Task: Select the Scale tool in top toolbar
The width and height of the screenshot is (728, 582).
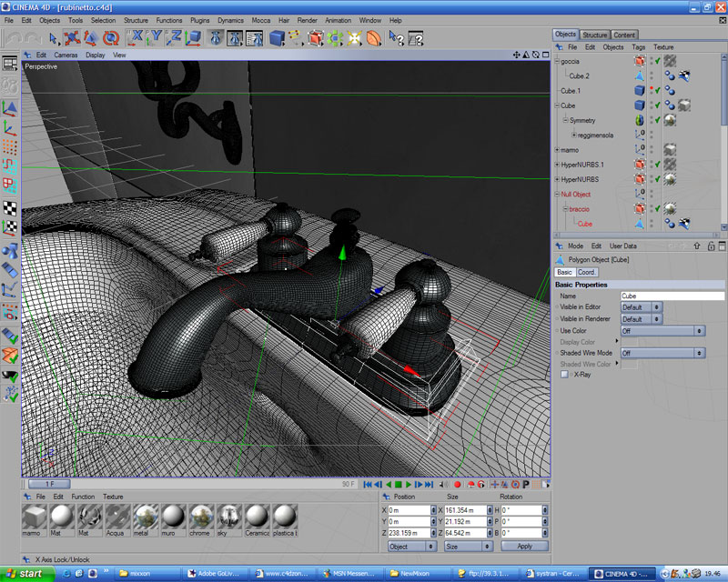Action: (91, 38)
